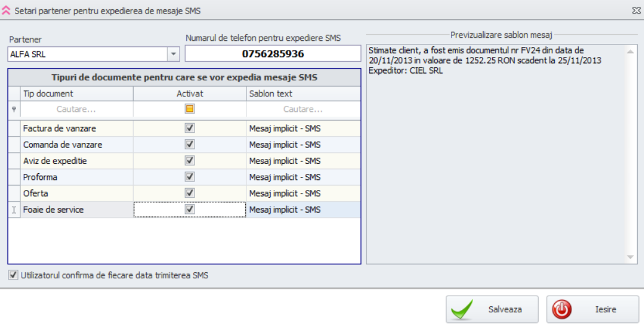The width and height of the screenshot is (644, 326).
Task: Close the SMS partner settings dialog
Action: (x=636, y=11)
